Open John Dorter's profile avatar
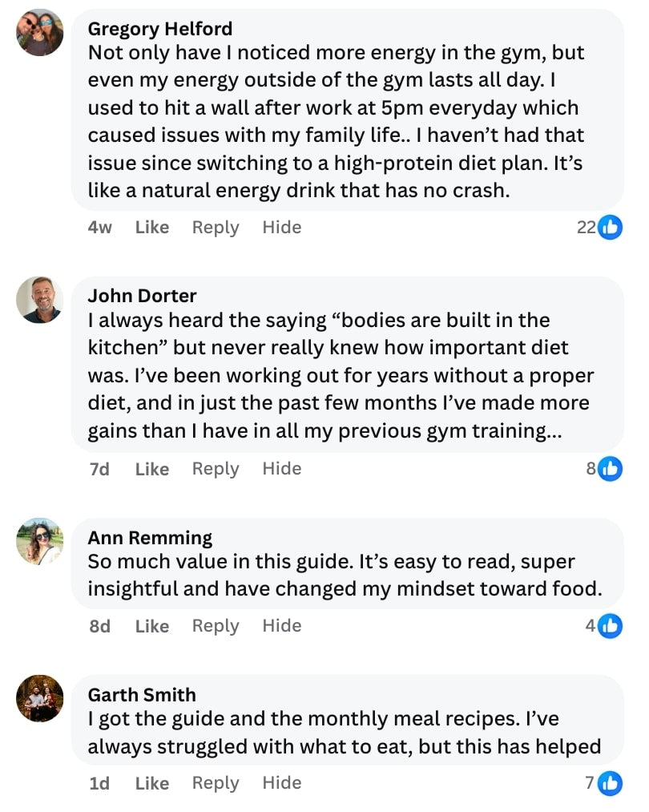649x812 pixels. (39, 300)
